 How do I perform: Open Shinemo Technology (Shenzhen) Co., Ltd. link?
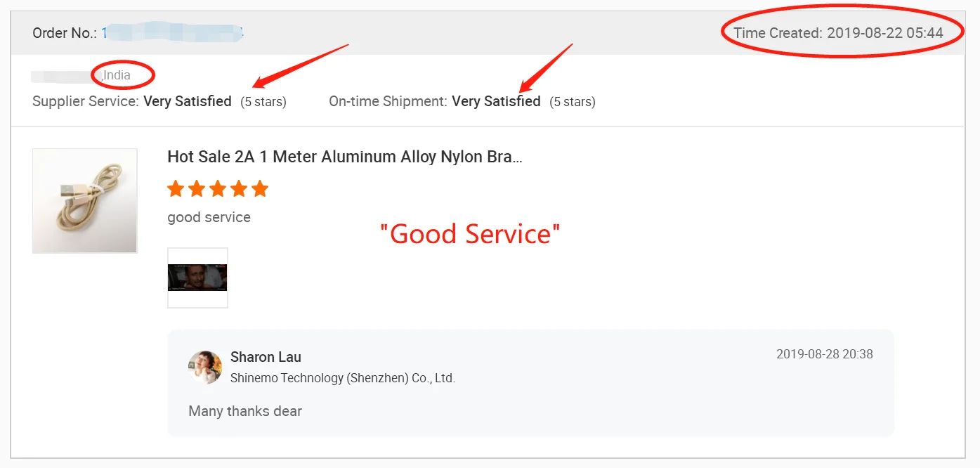[343, 378]
